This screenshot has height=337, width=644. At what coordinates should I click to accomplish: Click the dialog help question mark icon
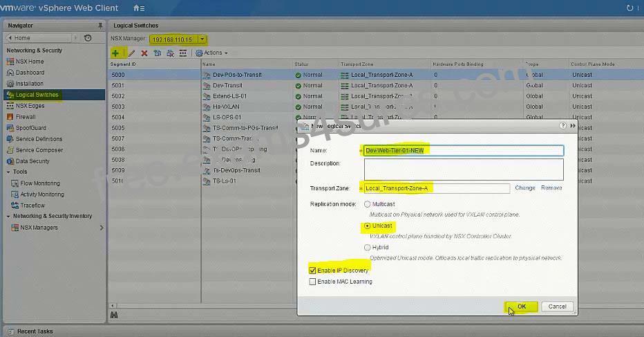pos(562,125)
